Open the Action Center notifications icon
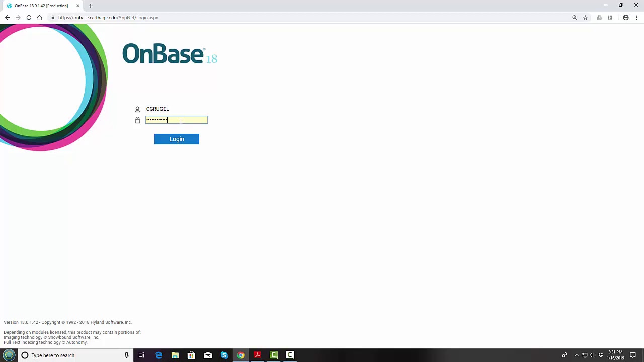Image resolution: width=644 pixels, height=362 pixels. [x=633, y=355]
